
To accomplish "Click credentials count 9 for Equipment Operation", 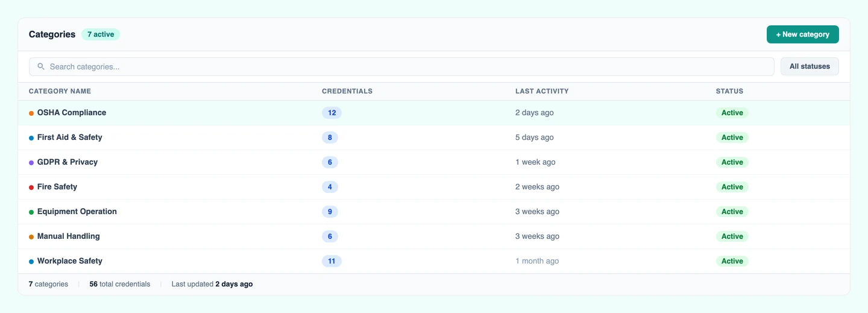I will coord(330,212).
